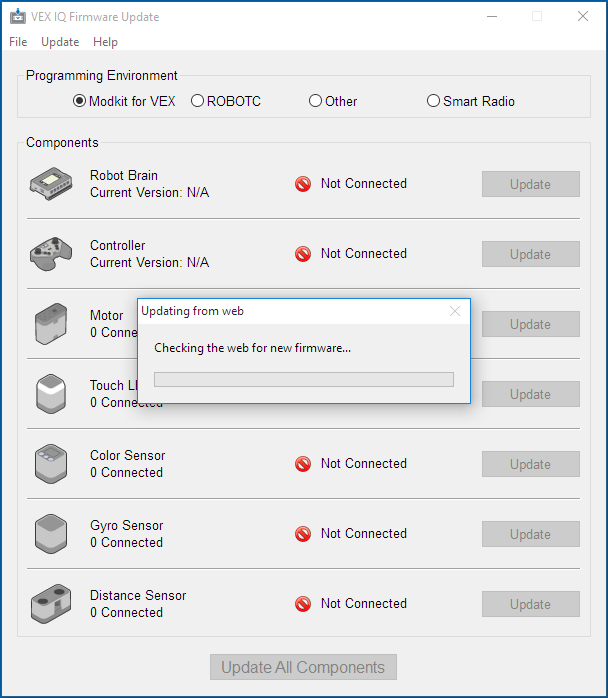608x698 pixels.
Task: Select the ROBOTC radio button
Action: [197, 101]
